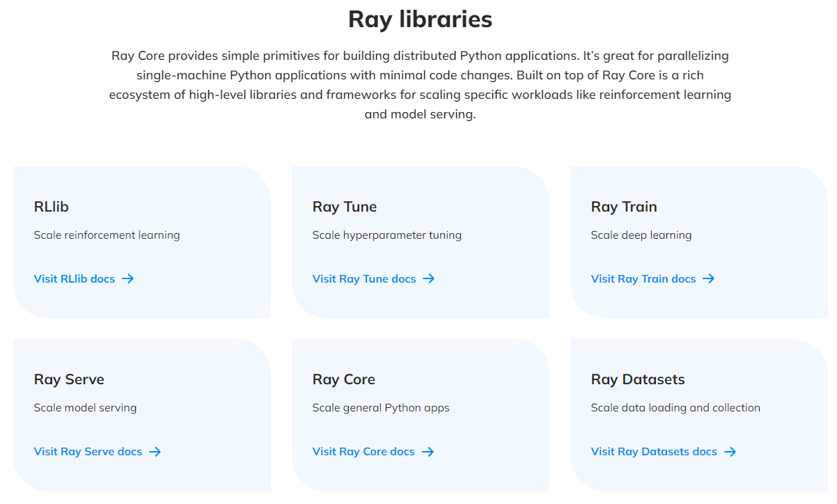Click the arrow icon beside Visit RLlib docs

pyautogui.click(x=127, y=278)
